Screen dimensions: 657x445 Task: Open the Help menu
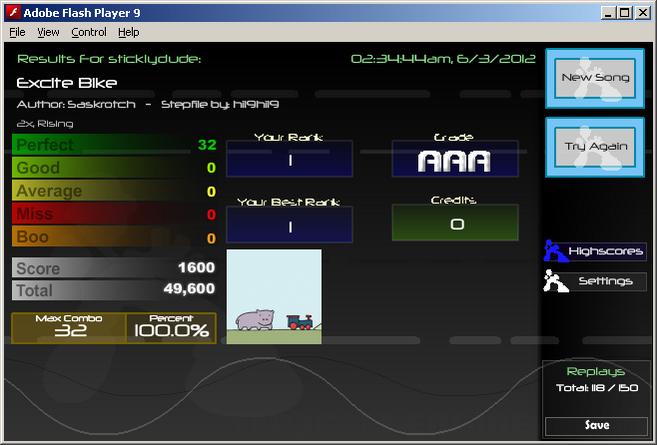click(129, 32)
